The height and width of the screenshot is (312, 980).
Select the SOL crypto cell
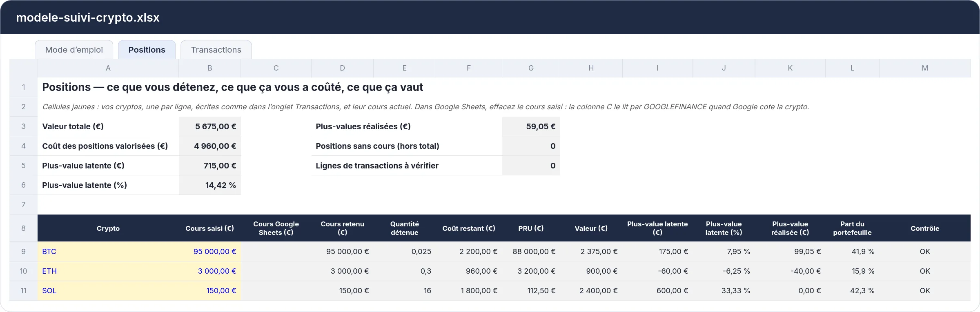point(108,291)
